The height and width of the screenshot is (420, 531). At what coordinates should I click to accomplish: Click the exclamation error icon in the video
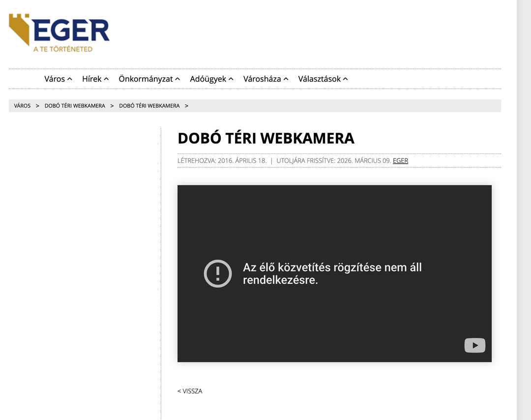point(217,273)
